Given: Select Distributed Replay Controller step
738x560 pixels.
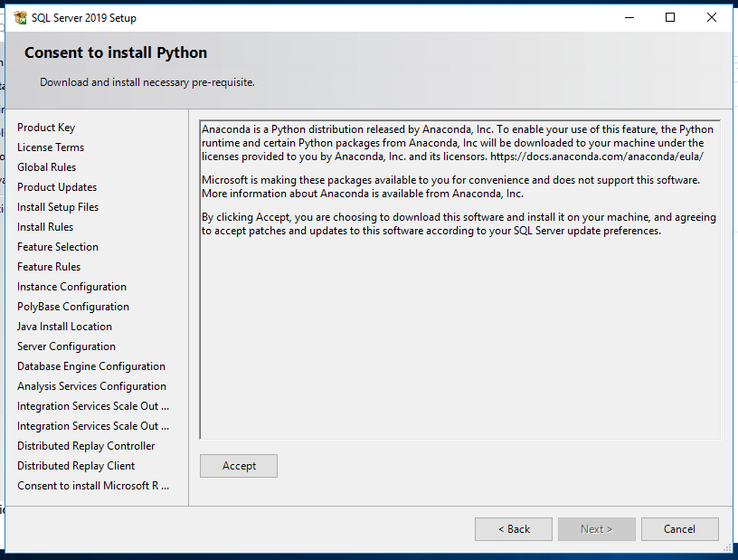Looking at the screenshot, I should click(x=86, y=446).
